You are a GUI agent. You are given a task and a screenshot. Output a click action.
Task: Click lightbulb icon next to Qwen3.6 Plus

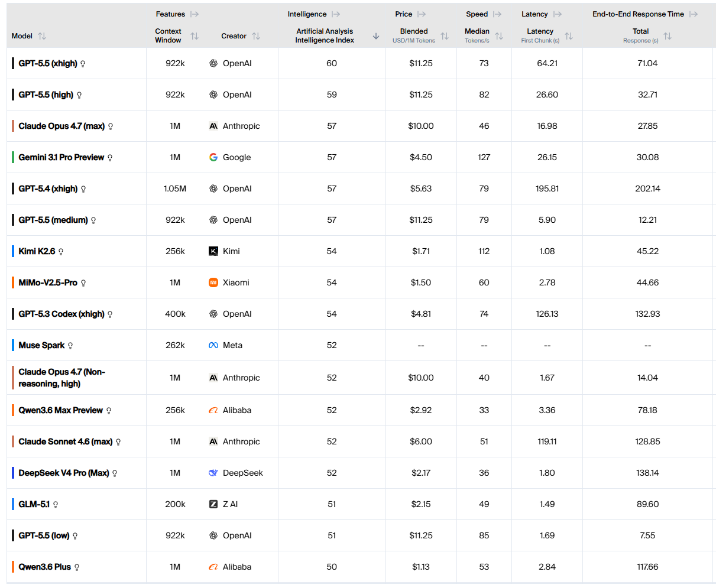77,567
